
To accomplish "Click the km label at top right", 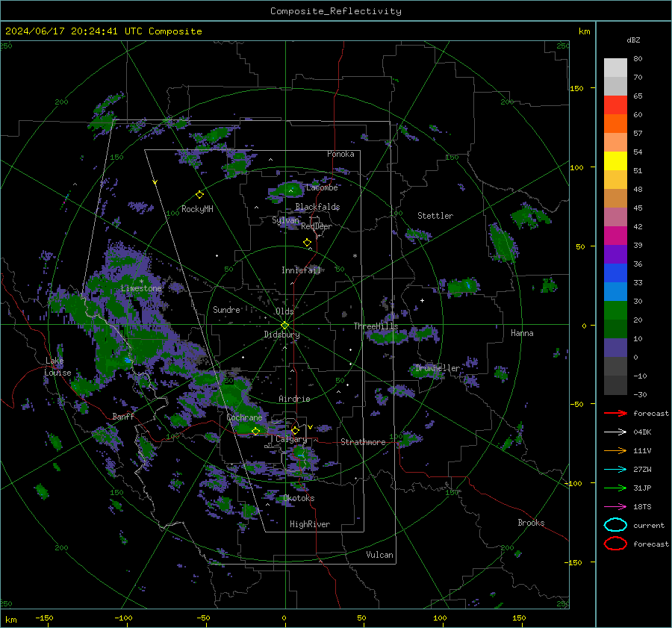I will (584, 31).
